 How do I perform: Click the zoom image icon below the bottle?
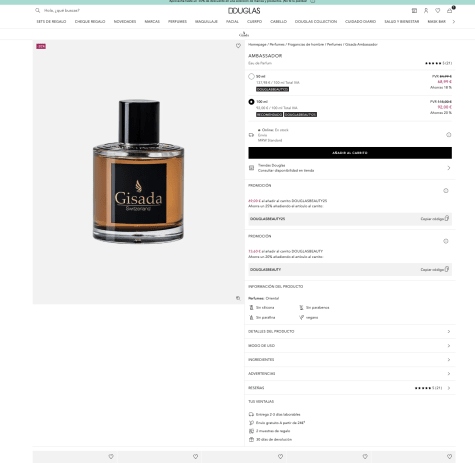[x=238, y=298]
